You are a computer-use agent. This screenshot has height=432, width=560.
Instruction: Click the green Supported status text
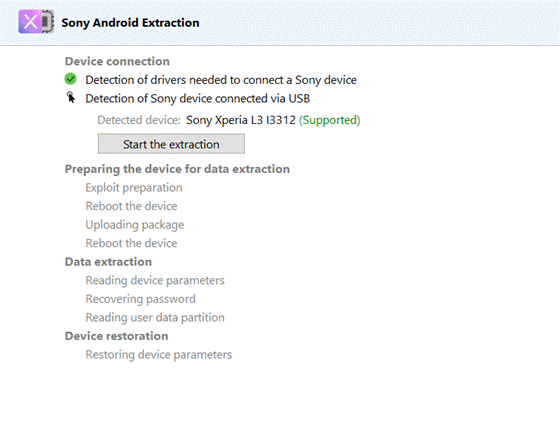tap(330, 120)
